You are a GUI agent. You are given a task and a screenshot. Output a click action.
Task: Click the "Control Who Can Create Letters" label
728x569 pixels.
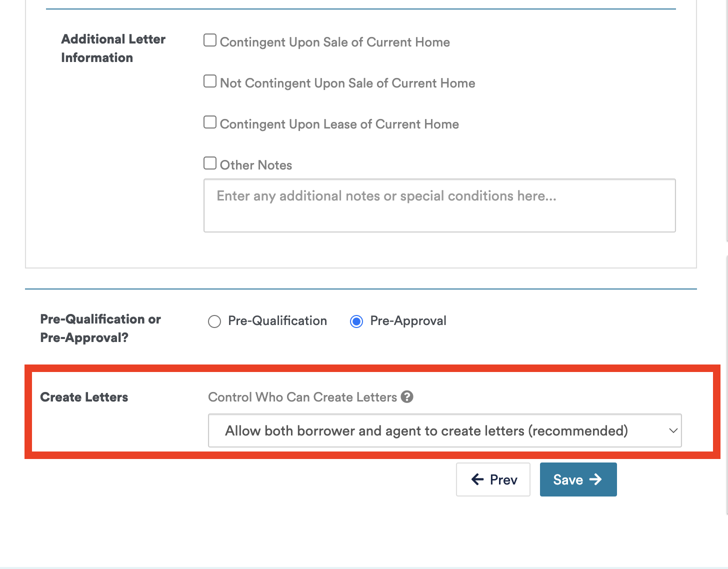click(x=302, y=397)
